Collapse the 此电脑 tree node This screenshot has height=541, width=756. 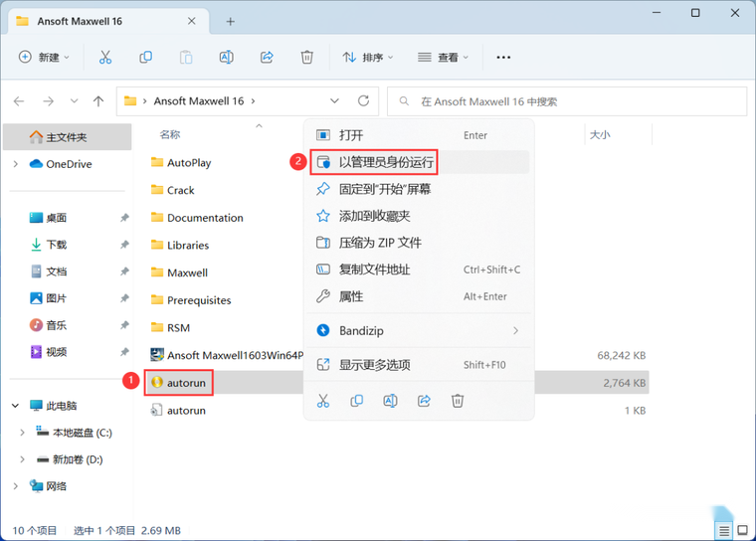tap(16, 406)
